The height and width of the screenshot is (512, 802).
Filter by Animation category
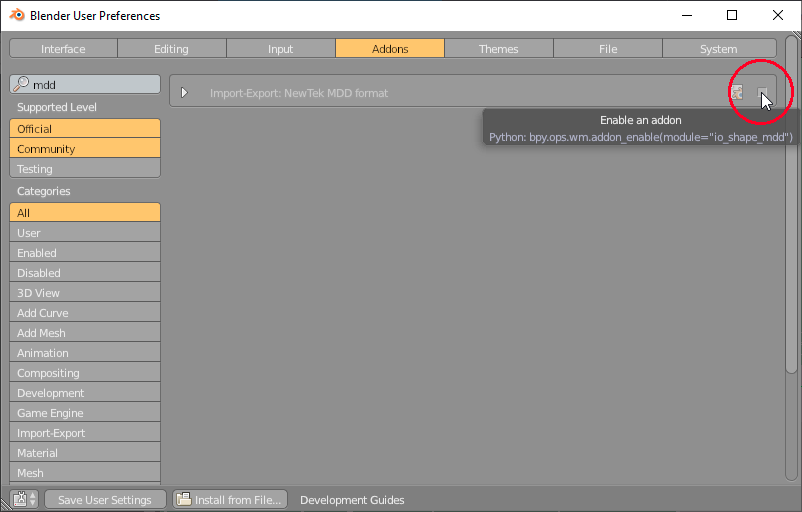[85, 352]
